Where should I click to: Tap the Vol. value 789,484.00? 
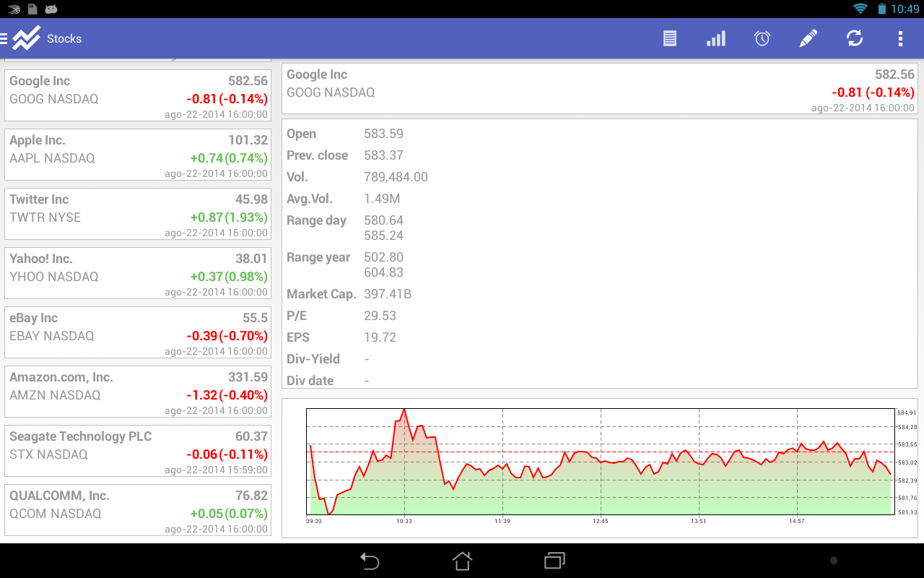(396, 177)
